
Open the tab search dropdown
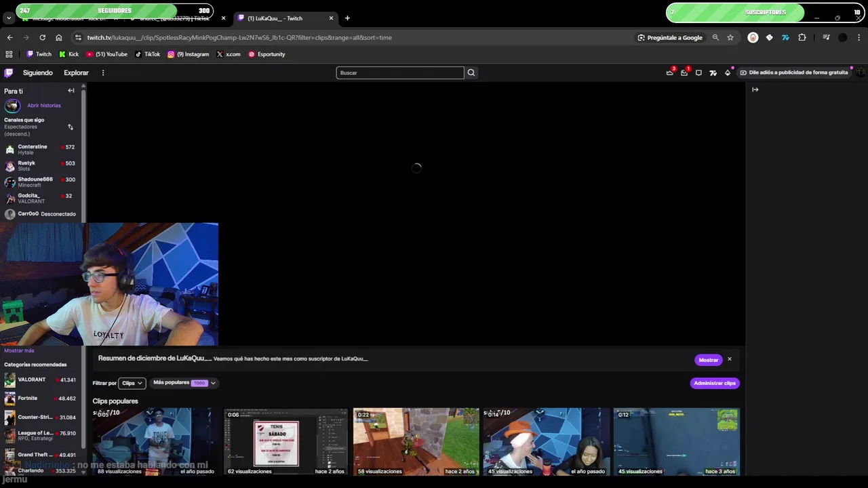(x=8, y=18)
